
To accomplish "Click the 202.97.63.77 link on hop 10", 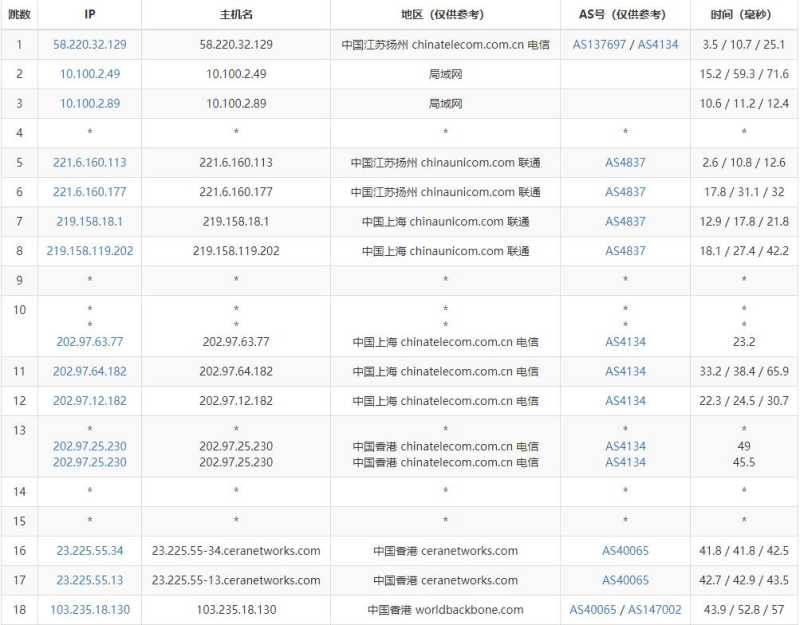I will (88, 341).
